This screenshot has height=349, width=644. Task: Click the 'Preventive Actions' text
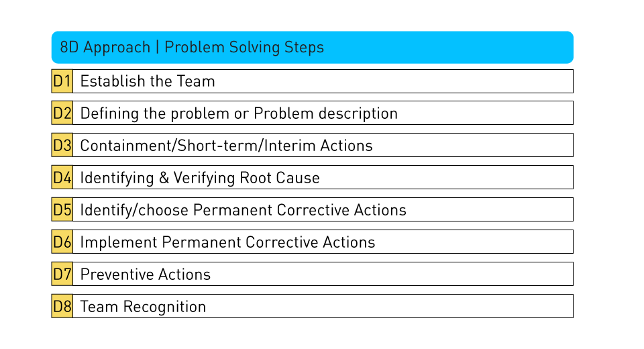coord(145,275)
